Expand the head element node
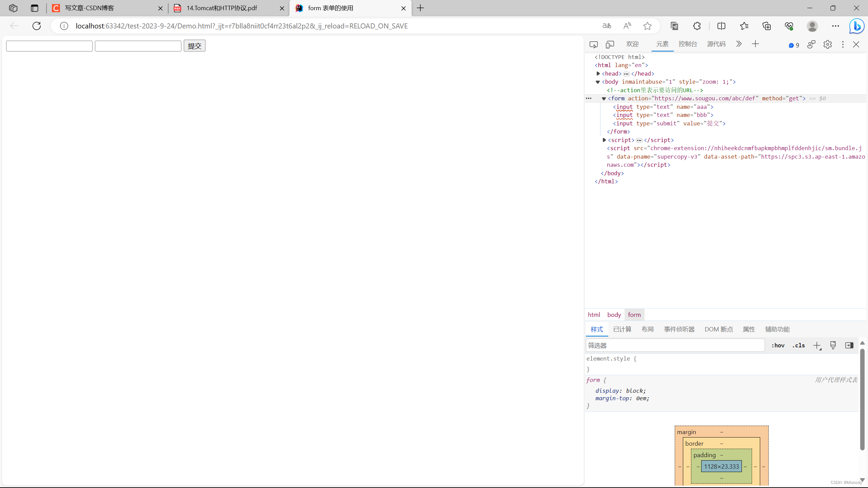 598,74
